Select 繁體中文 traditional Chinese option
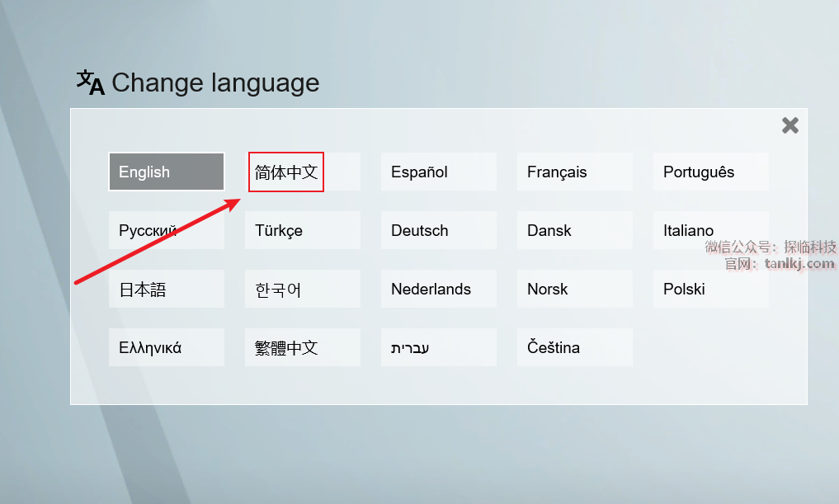The height and width of the screenshot is (504, 839). (x=302, y=347)
